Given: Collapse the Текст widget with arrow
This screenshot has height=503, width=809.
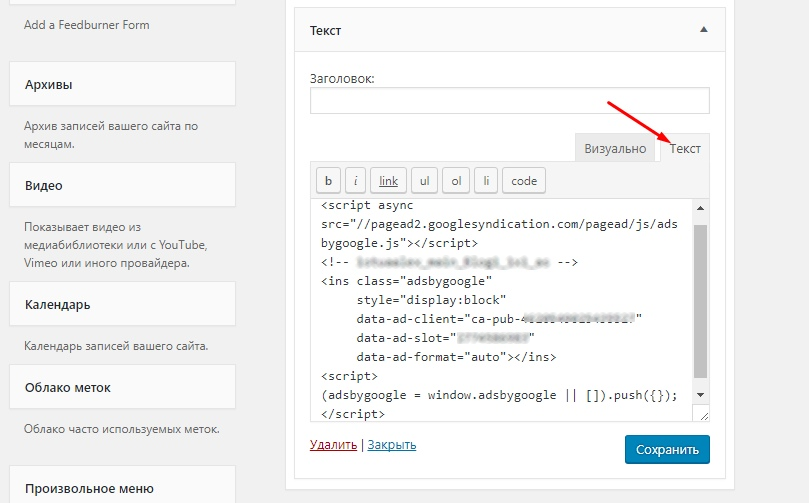Looking at the screenshot, I should point(703,31).
